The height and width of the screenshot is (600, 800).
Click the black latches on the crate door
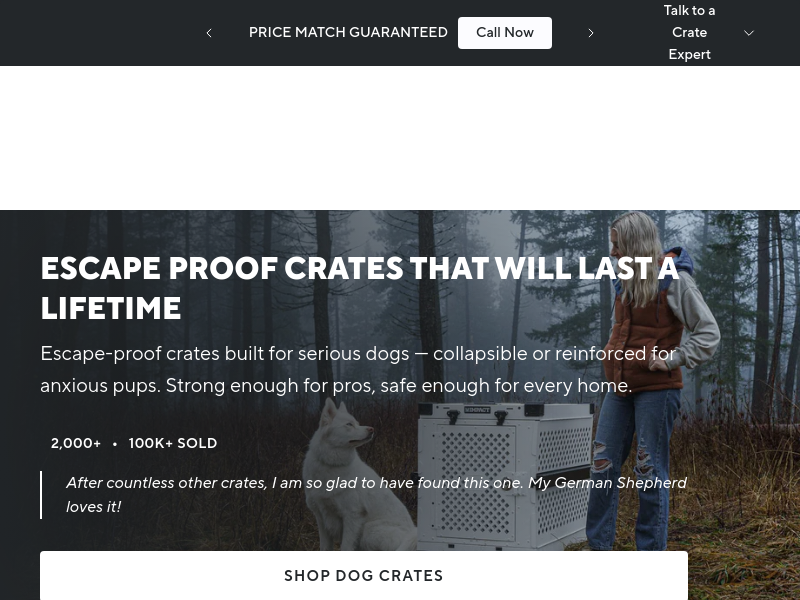(476, 416)
